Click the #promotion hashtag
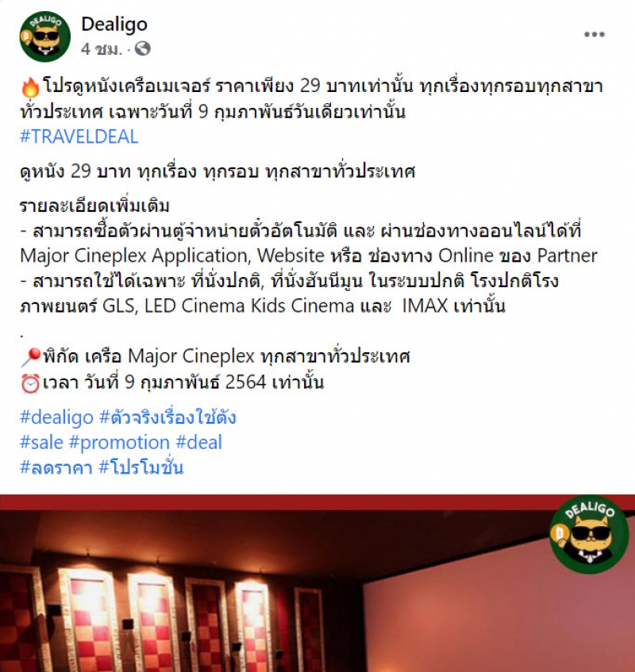Viewport: 635px width, 672px height. 119,442
